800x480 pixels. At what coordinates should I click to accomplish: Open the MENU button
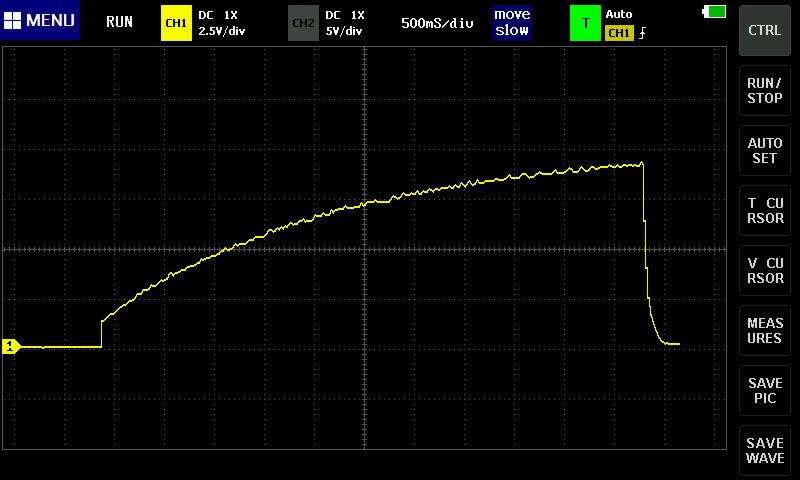40,21
